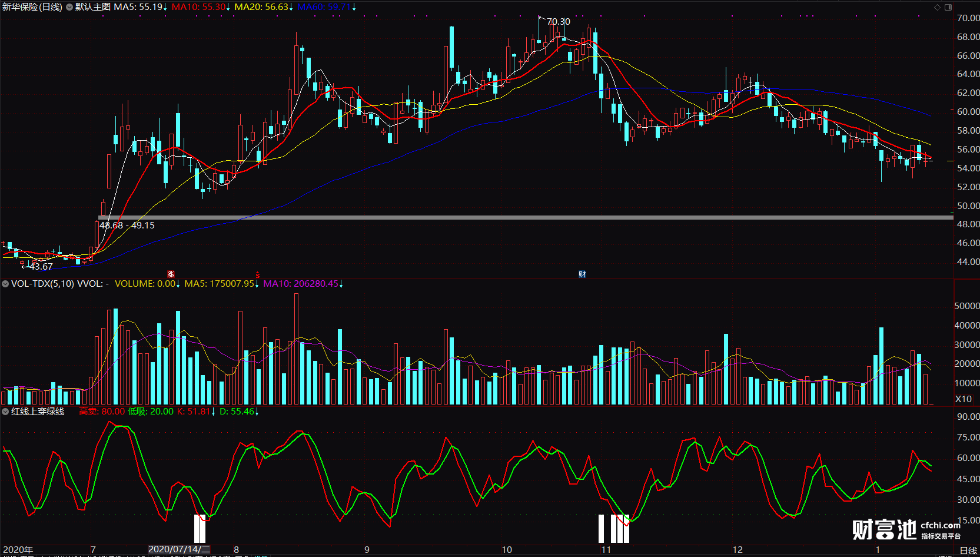Click month 10 on the time axis
Image resolution: width=980 pixels, height=557 pixels.
click(x=507, y=550)
